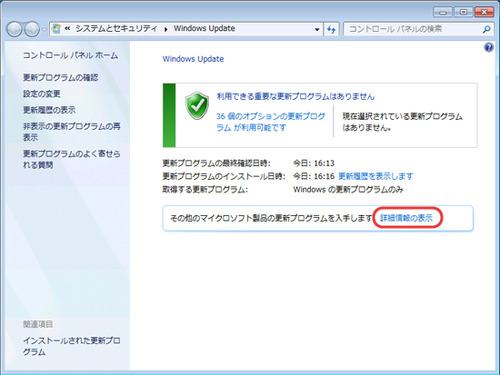This screenshot has width=500, height=375.
Task: Expand the breadcrumb arrow after システムとセキュリティ
Action: click(166, 29)
